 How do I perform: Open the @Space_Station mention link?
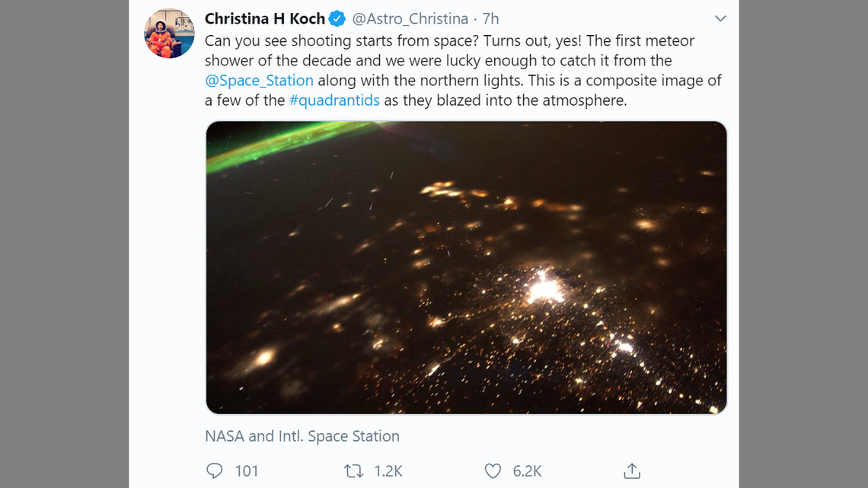click(259, 81)
